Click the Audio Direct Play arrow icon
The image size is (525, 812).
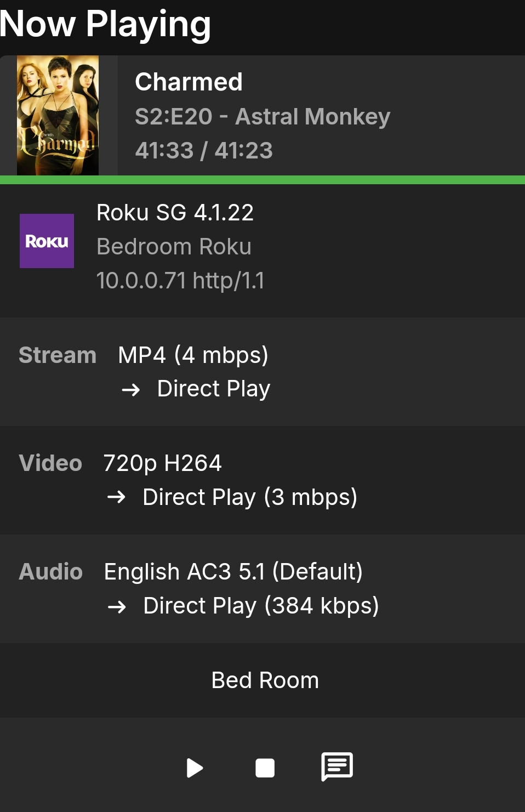[x=117, y=607]
